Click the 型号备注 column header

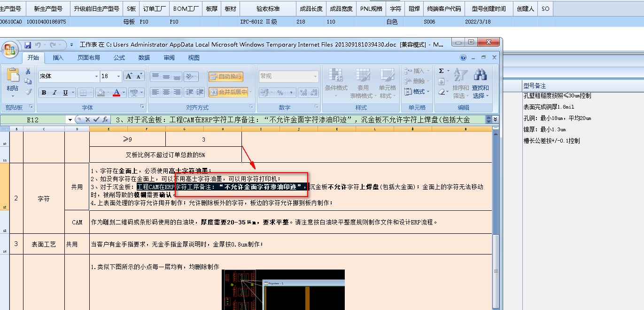coord(535,86)
